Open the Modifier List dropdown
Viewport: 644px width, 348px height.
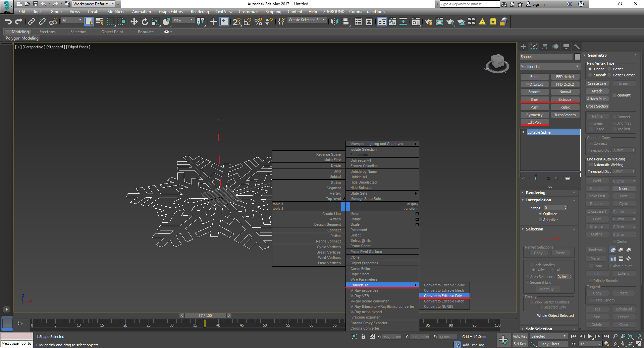pos(550,67)
